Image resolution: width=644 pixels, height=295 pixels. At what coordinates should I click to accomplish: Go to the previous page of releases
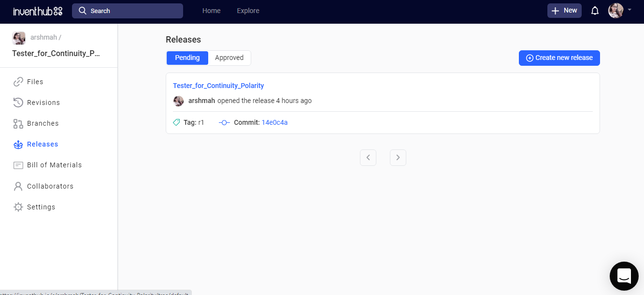tap(368, 158)
